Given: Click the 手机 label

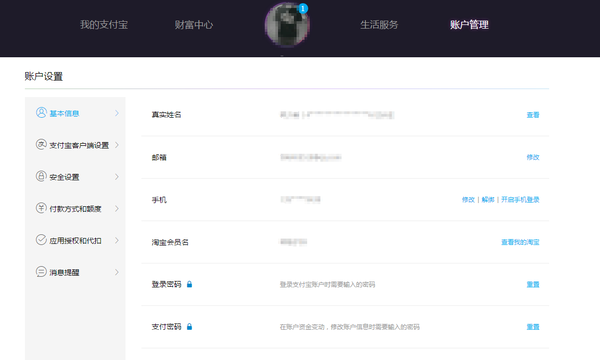Looking at the screenshot, I should click(159, 200).
